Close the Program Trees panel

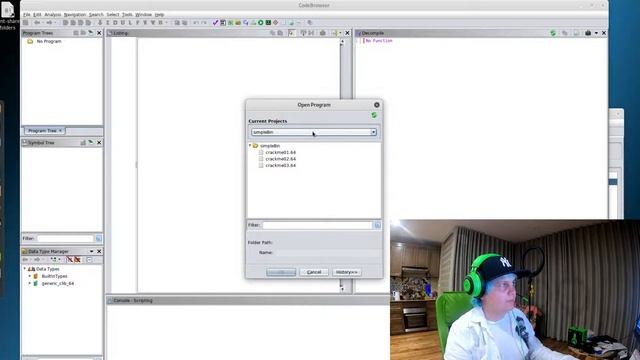[x=99, y=33]
